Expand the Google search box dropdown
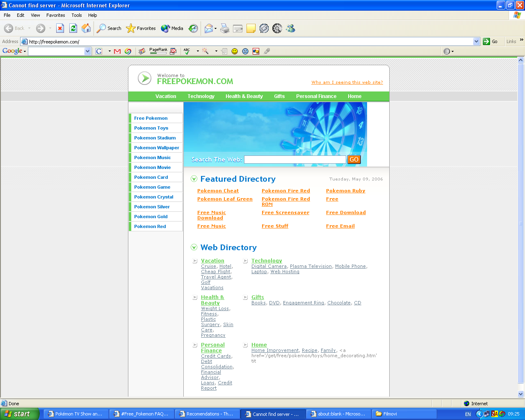The height and width of the screenshot is (420, 525). tap(87, 51)
